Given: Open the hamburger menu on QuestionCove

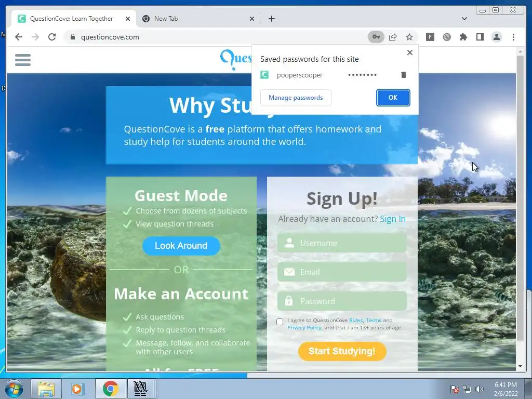Looking at the screenshot, I should click(x=23, y=60).
